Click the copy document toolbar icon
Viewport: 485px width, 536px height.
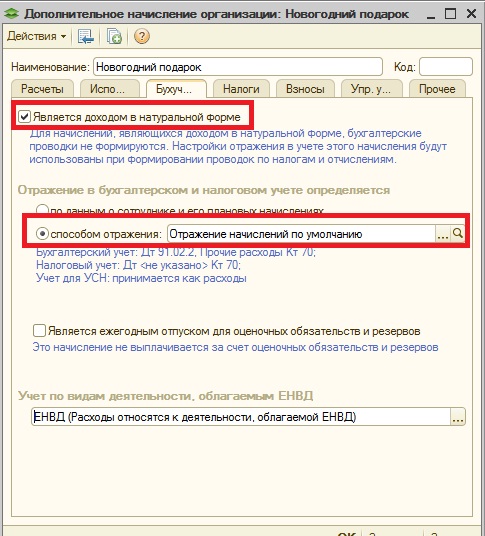[114, 36]
